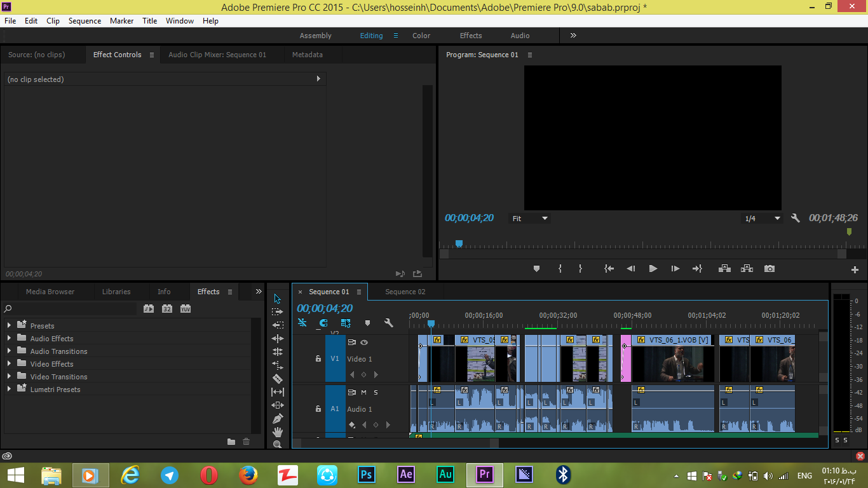Select the Zoom magnifier tool

click(x=277, y=445)
